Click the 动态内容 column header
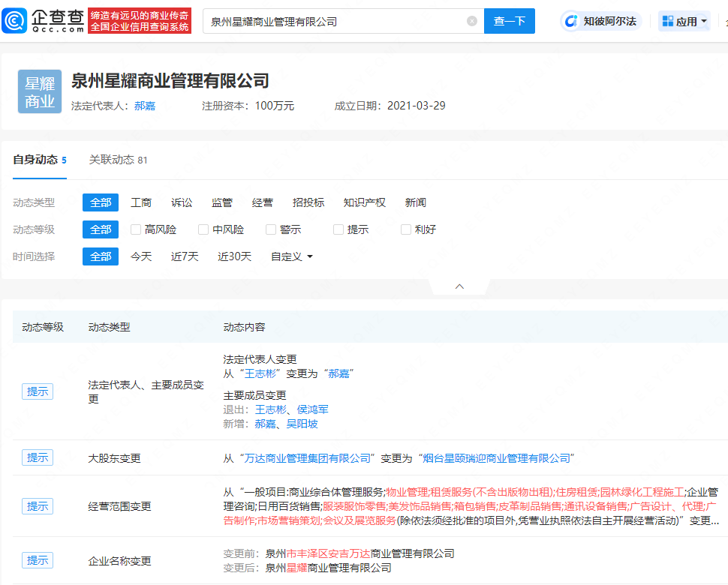Image resolution: width=728 pixels, height=585 pixels. [244, 327]
